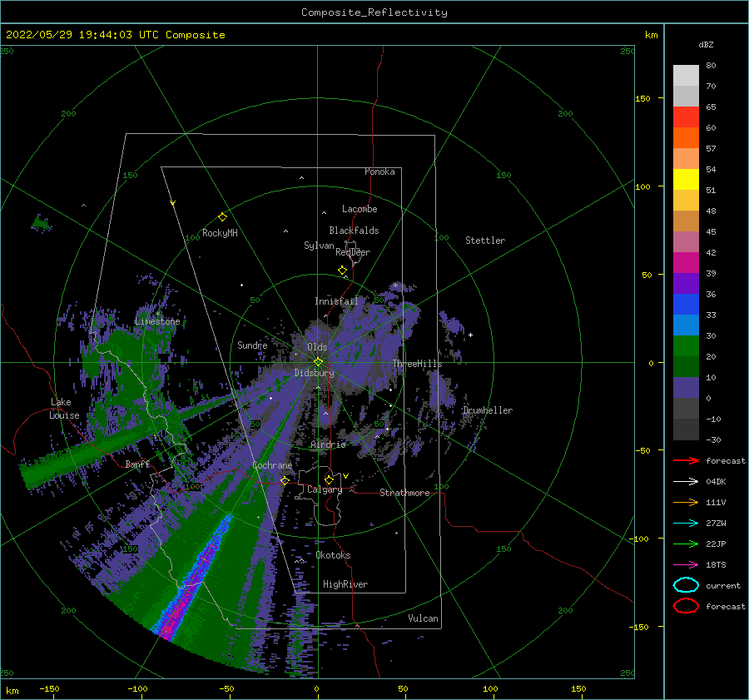The width and height of the screenshot is (749, 700).
Task: Click the green 30 dBZ color swatch
Action: click(x=686, y=346)
